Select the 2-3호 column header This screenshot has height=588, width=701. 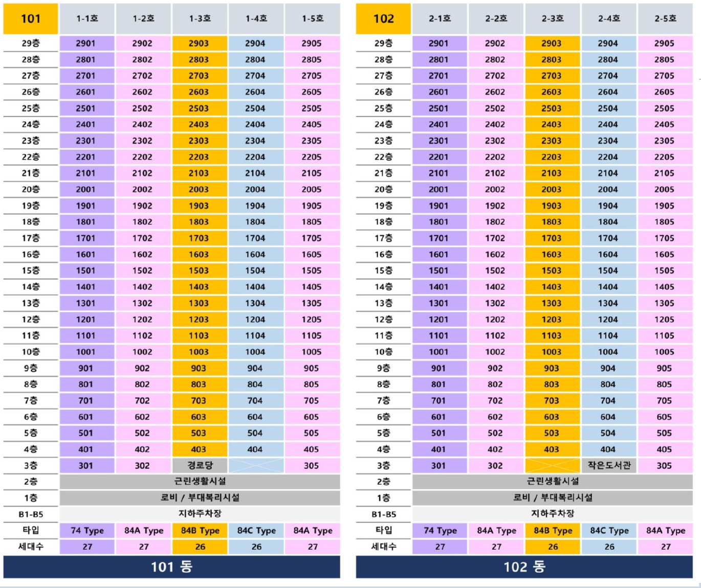click(x=552, y=19)
